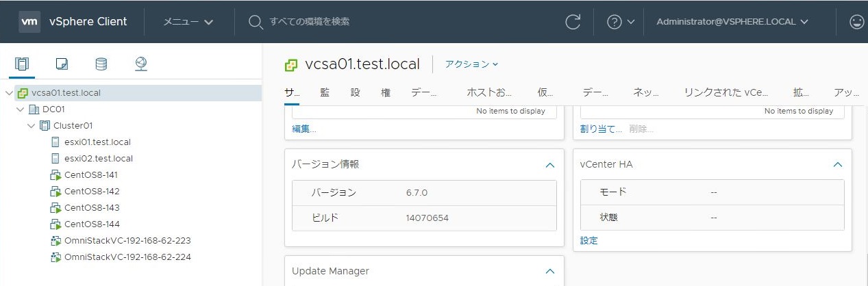Open the アッ... updates tab
This screenshot has width=868, height=286.
click(x=847, y=94)
